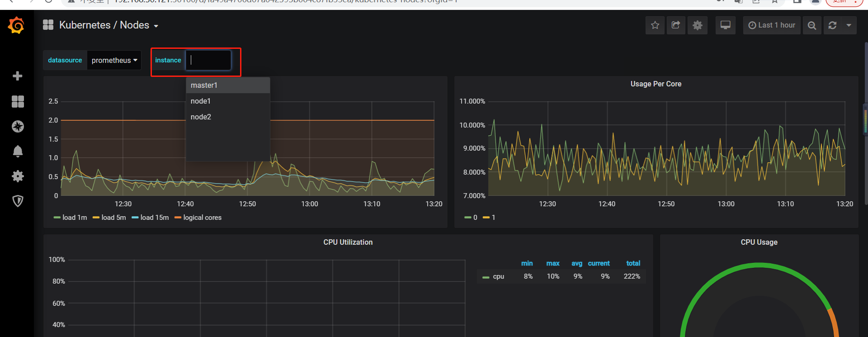Select master1 from instance list

[x=228, y=85]
